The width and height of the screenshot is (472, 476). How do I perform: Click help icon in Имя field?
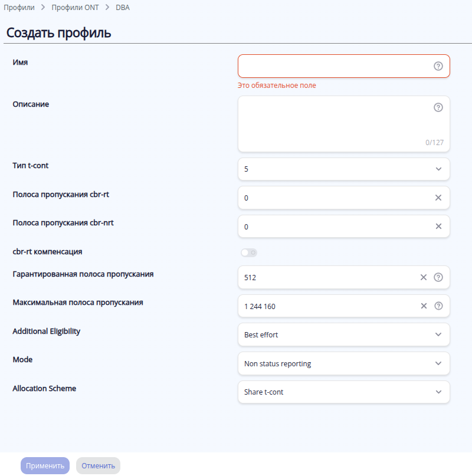click(438, 66)
